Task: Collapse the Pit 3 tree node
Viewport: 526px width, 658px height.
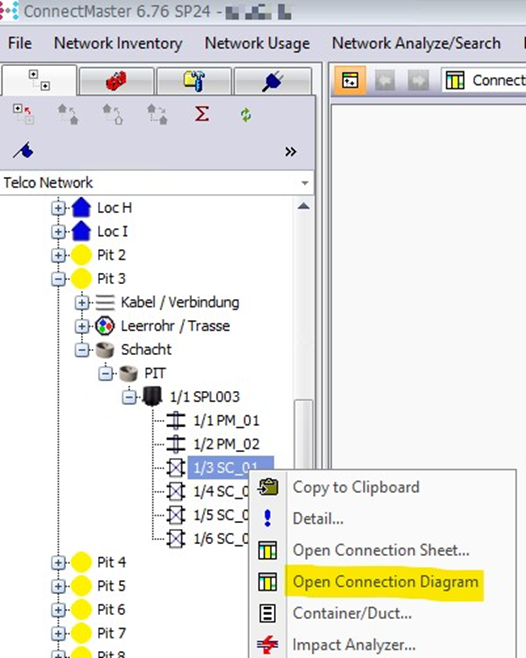Action: [x=58, y=279]
